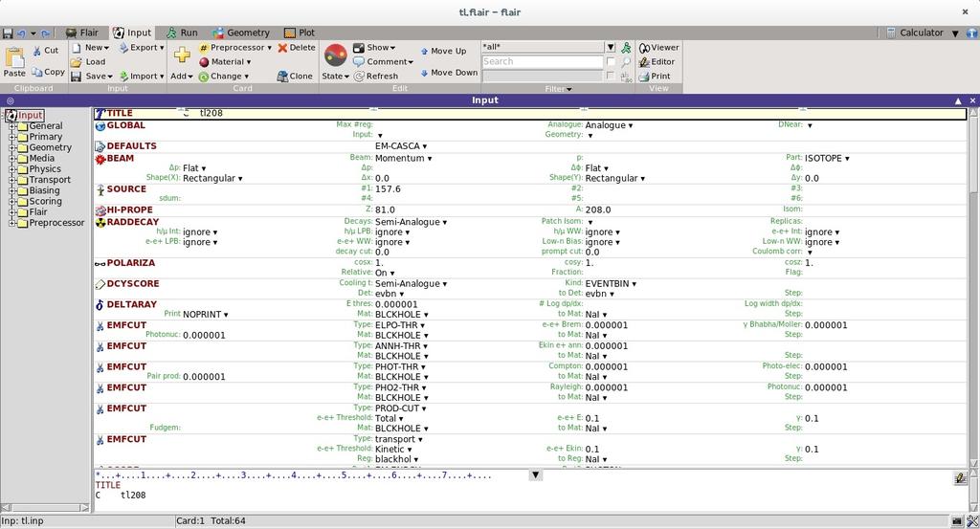
Task: Expand the Scoring tree folder
Action: tap(12, 201)
